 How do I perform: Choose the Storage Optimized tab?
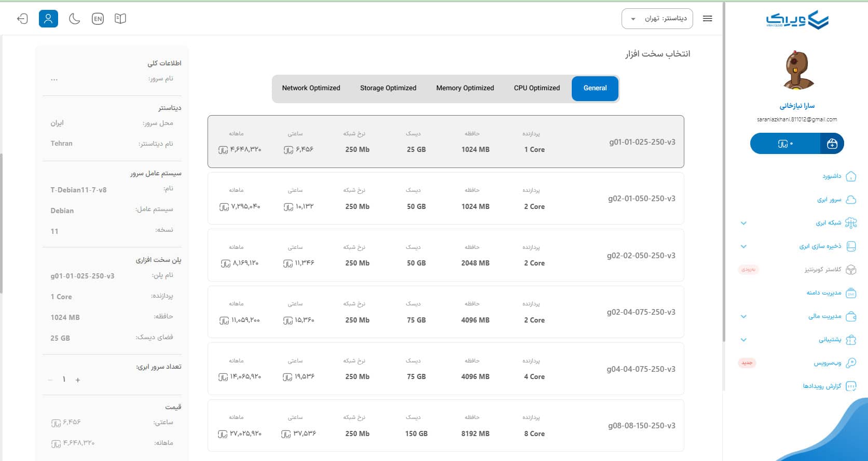point(388,88)
